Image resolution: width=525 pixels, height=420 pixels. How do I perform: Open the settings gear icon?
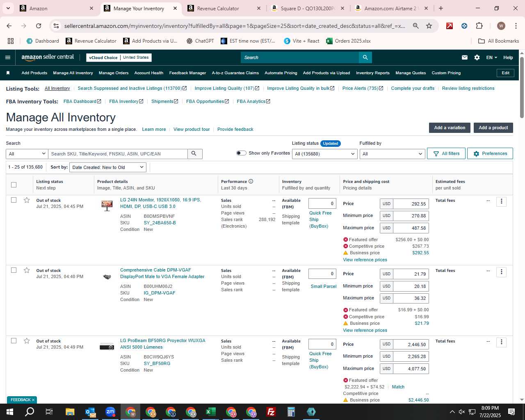[477, 57]
